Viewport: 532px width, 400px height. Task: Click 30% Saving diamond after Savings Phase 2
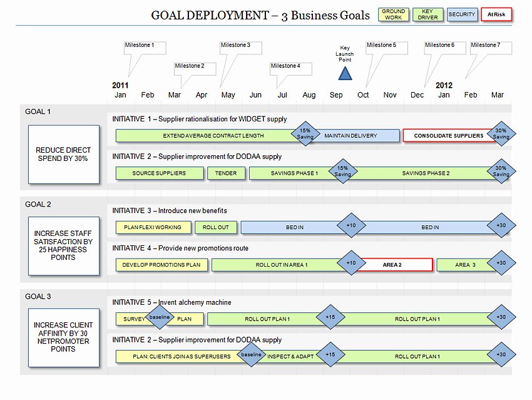501,171
